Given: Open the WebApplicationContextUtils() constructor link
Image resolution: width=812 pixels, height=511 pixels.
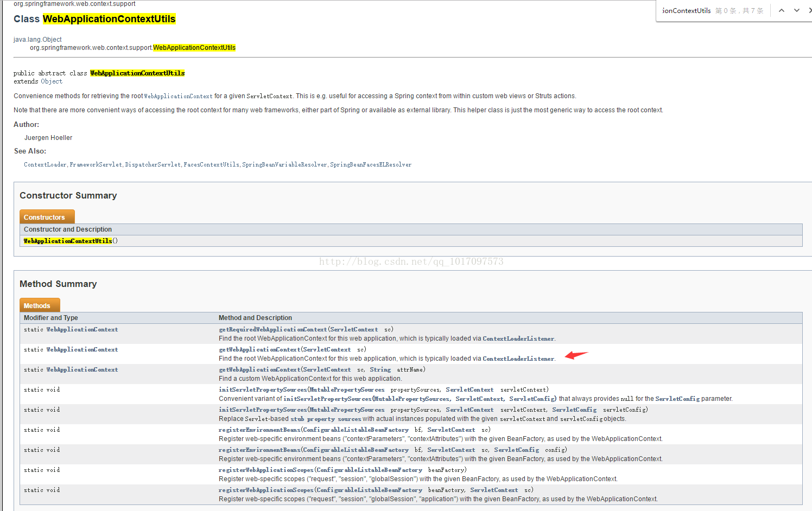Looking at the screenshot, I should coord(68,241).
